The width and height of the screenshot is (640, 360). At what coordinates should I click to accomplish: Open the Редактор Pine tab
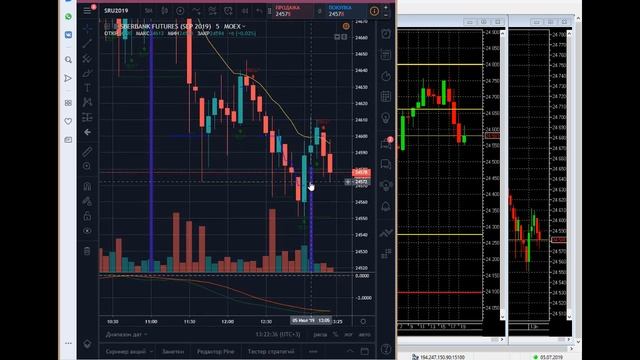(216, 351)
